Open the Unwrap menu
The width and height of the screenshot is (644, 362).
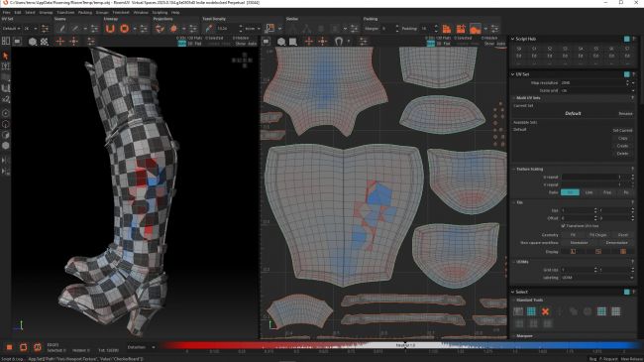(46, 13)
